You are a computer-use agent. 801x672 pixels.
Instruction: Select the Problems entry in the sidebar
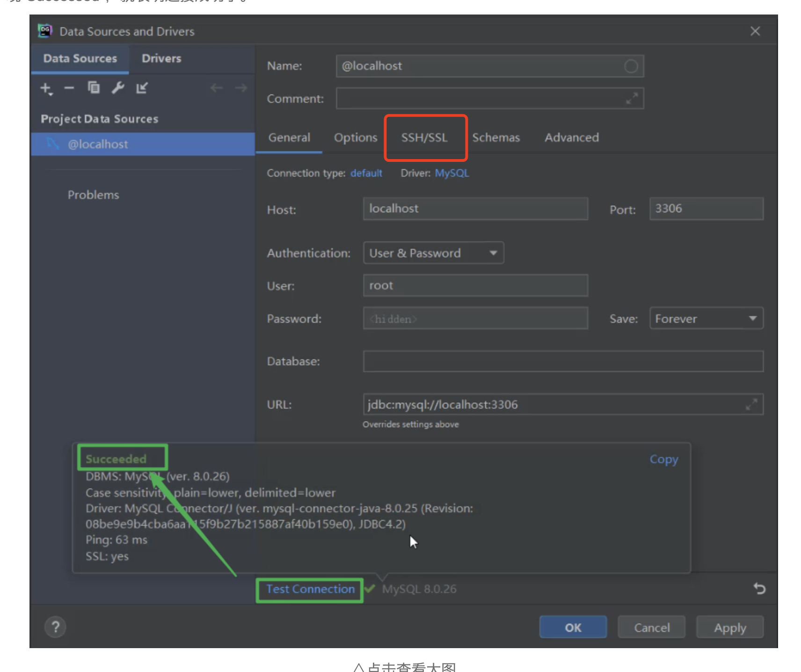(x=93, y=195)
